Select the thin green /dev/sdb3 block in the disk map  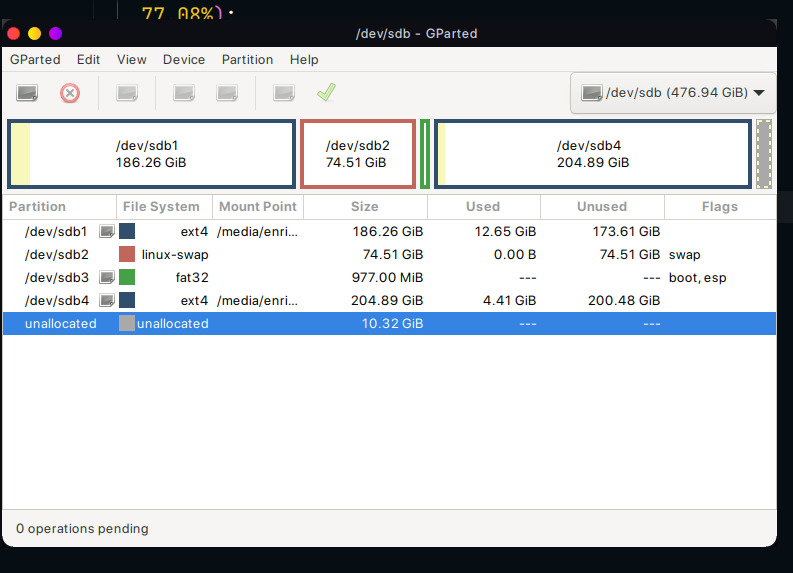(x=425, y=154)
